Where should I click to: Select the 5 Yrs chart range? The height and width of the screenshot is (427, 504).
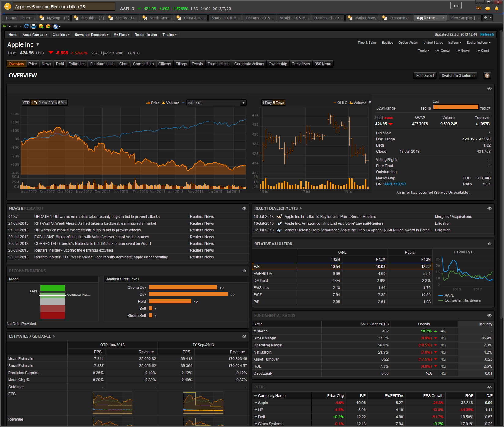[62, 103]
